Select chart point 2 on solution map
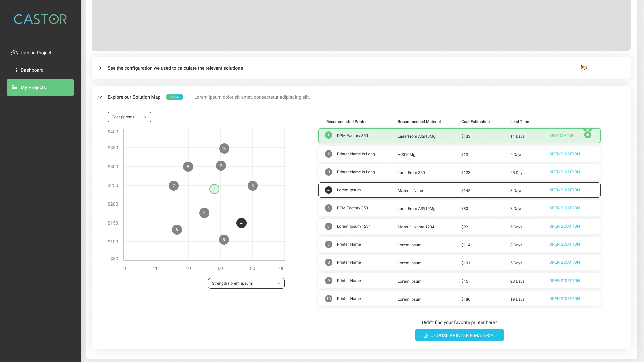644x362 pixels. click(221, 166)
